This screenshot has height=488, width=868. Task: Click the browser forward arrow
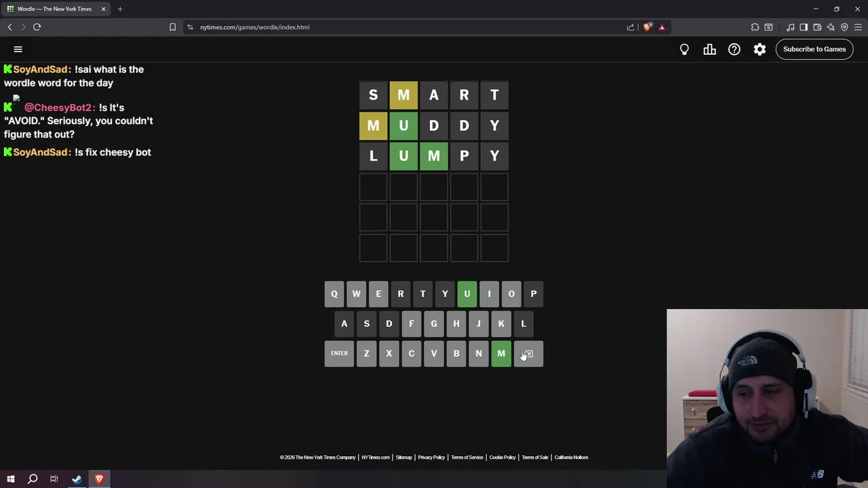point(23,27)
